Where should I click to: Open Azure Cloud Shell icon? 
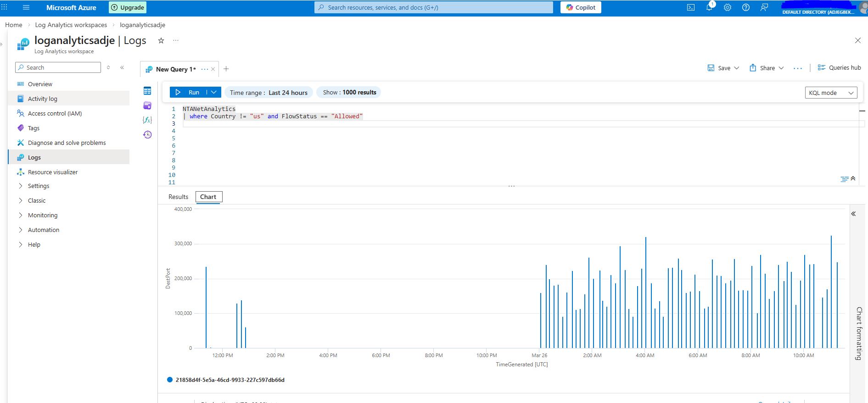[691, 7]
